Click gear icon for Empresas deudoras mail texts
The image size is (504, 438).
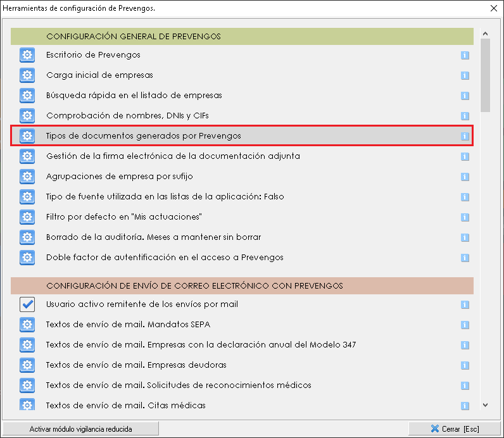(27, 365)
